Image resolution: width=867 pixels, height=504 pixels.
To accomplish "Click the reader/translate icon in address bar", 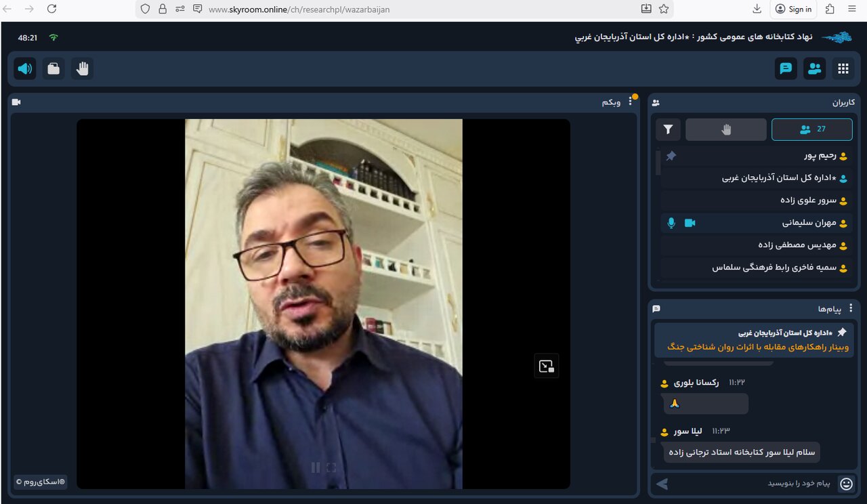I will (x=197, y=9).
